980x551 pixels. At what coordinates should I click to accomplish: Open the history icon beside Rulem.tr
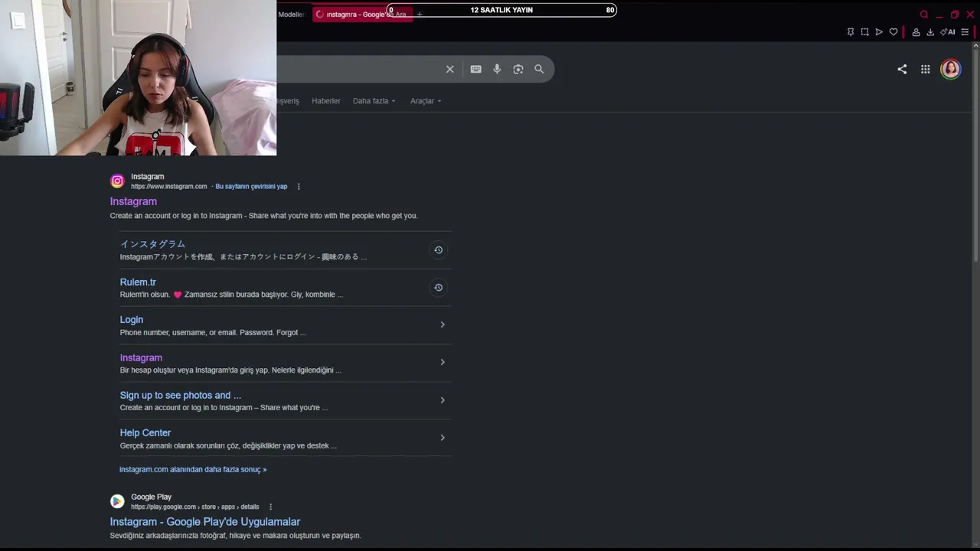(x=438, y=288)
